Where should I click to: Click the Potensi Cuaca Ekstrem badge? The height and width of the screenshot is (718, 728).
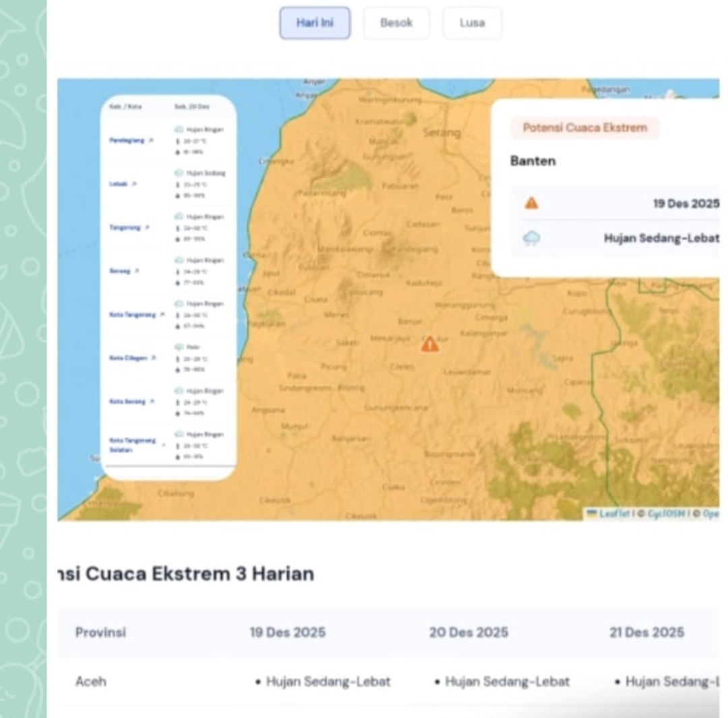(584, 128)
